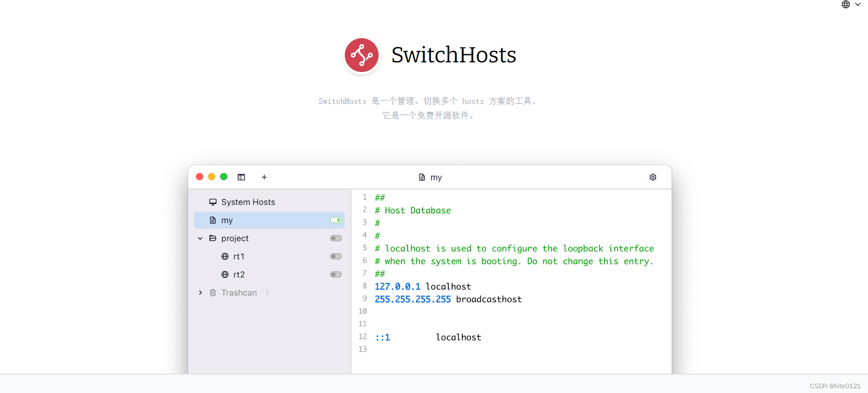Click the SwitchHosts heading text

[454, 55]
